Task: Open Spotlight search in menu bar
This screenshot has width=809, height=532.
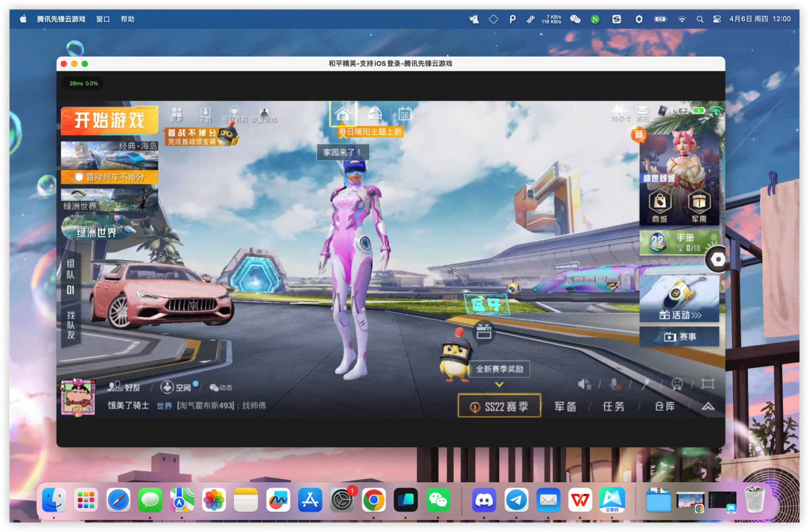Action: (x=700, y=19)
